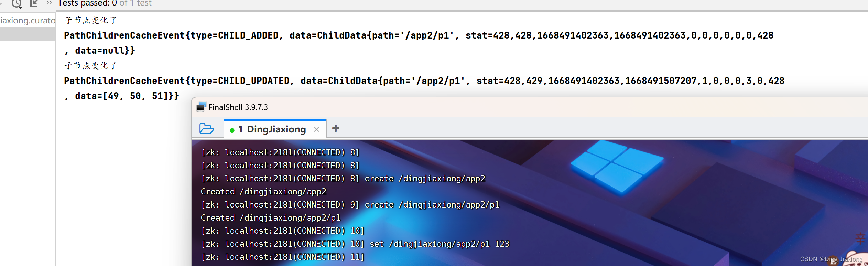Click the first '子节点变化了' console line
This screenshot has height=266, width=868.
[x=91, y=20]
